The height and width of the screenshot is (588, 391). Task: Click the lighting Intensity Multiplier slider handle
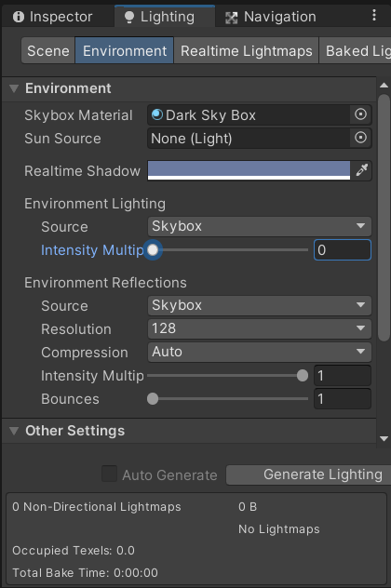tap(153, 249)
